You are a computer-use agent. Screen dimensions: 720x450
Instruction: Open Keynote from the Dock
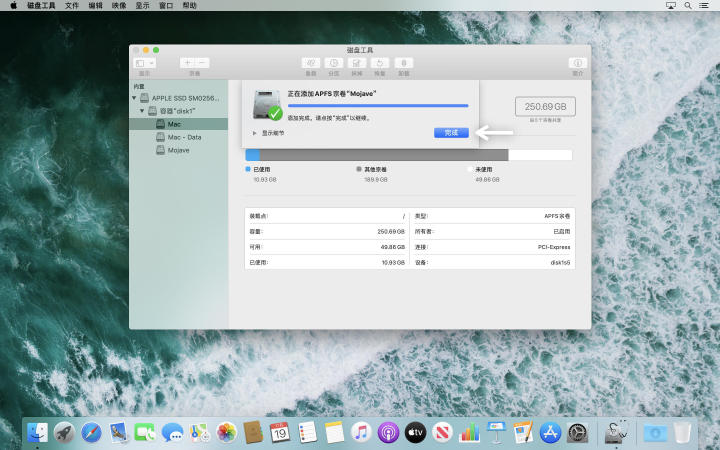[496, 433]
